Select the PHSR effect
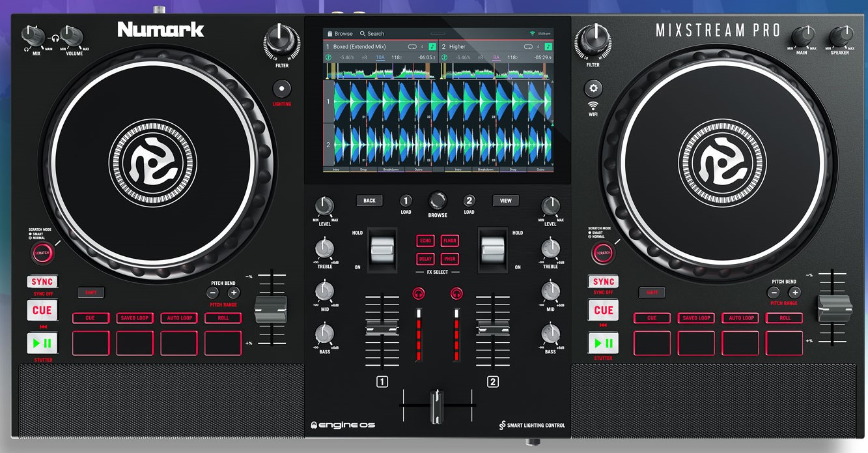Screen dimensions: 868x453 pyautogui.click(x=450, y=259)
